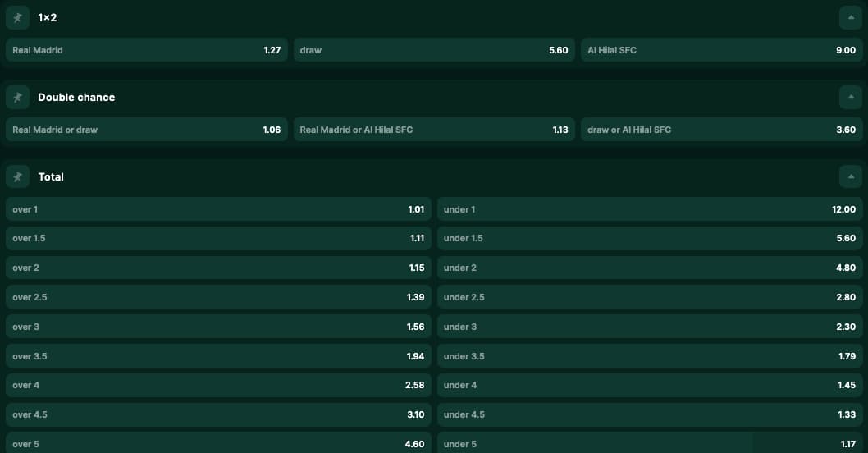
Task: Add over 2.5 to betslip
Action: click(x=219, y=297)
